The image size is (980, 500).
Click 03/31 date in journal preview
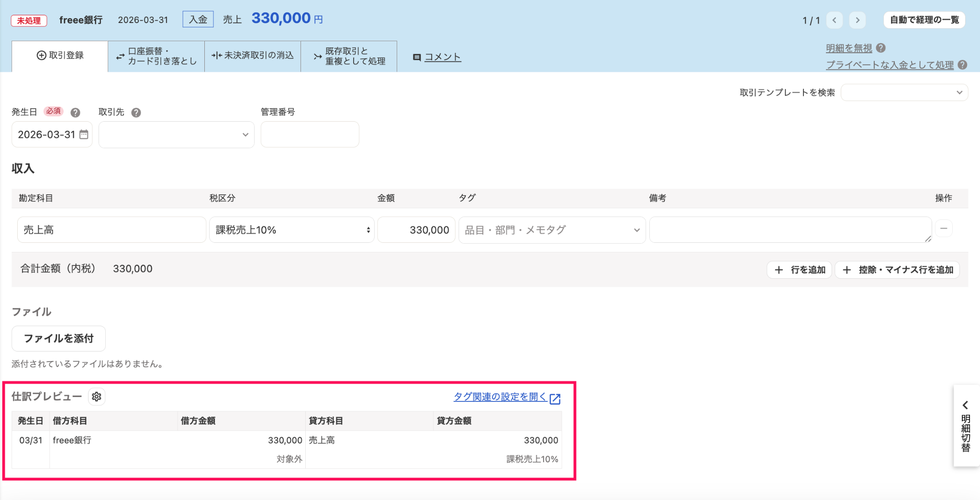(31, 440)
